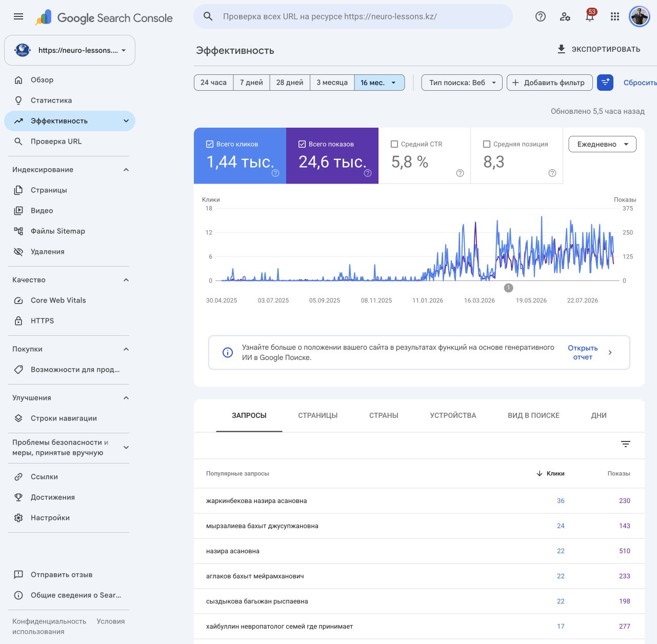
Task: Open the hamburger main menu
Action: (x=18, y=16)
